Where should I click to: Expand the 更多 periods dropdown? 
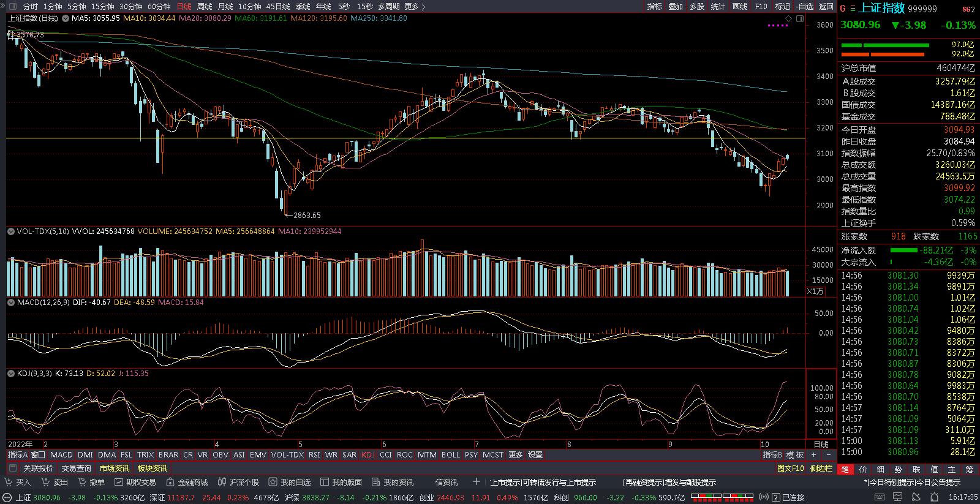pyautogui.click(x=415, y=6)
